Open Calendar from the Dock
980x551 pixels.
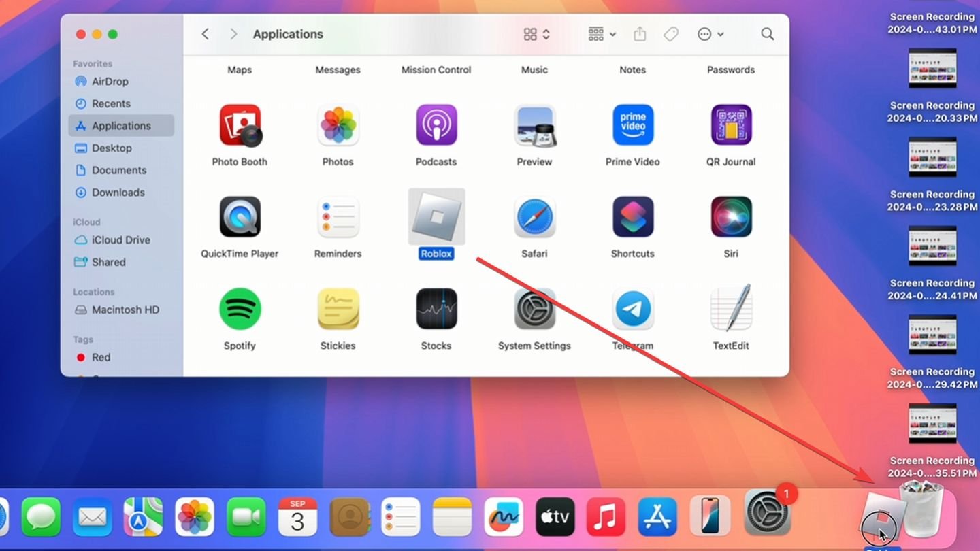tap(298, 517)
